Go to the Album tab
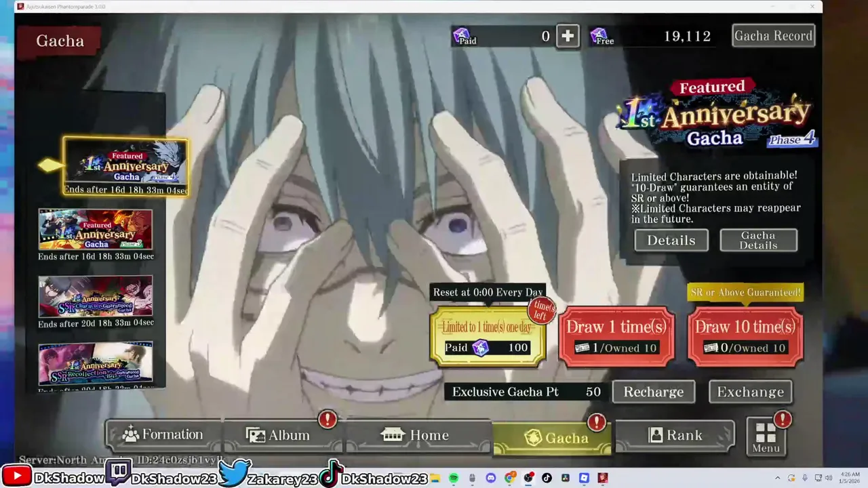Image resolution: width=868 pixels, height=488 pixels. (282, 435)
